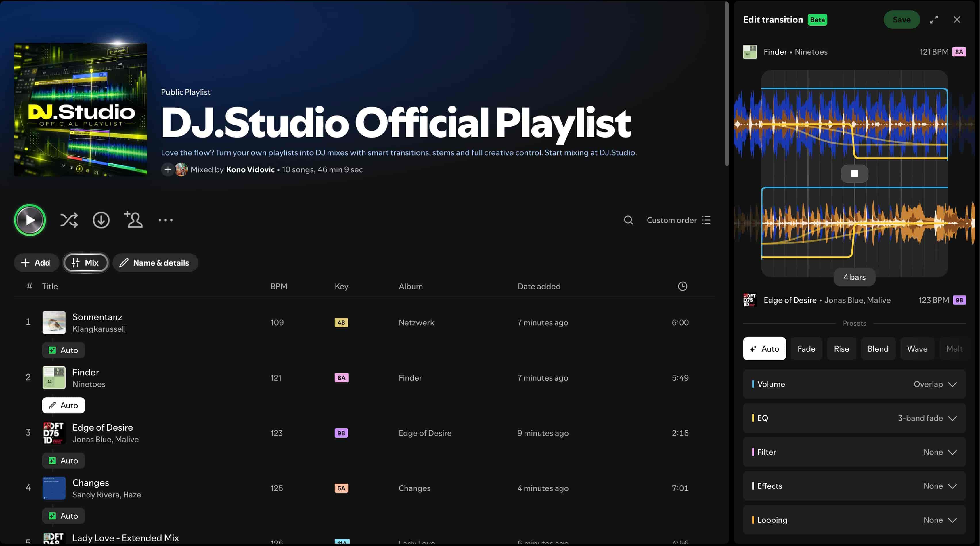Expand the Looping dropdown

[854, 520]
